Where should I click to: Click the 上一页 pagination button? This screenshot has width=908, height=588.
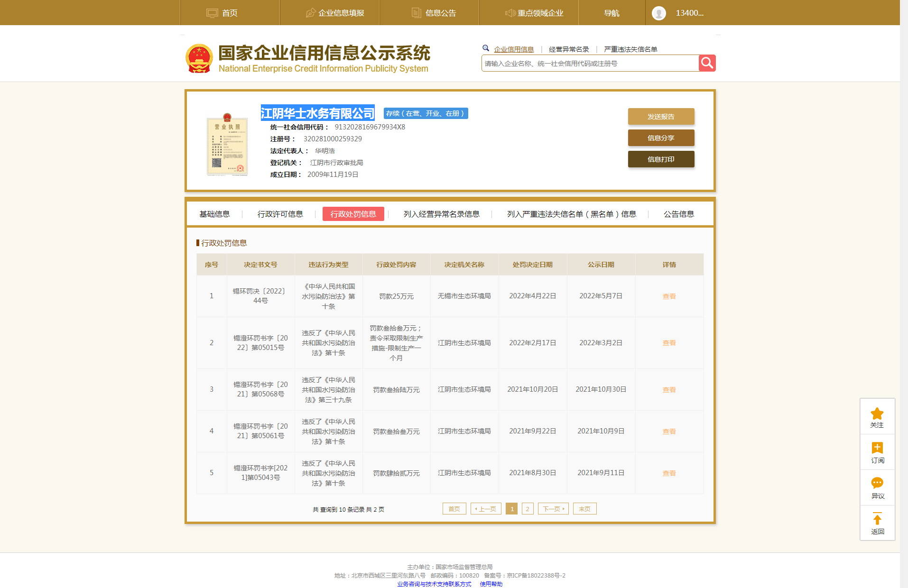[x=486, y=509]
